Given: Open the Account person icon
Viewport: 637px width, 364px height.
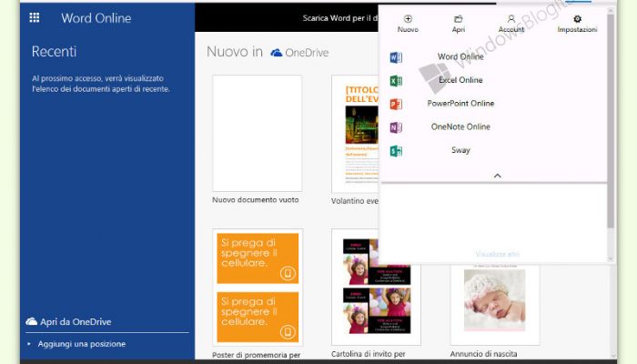Looking at the screenshot, I should (511, 19).
